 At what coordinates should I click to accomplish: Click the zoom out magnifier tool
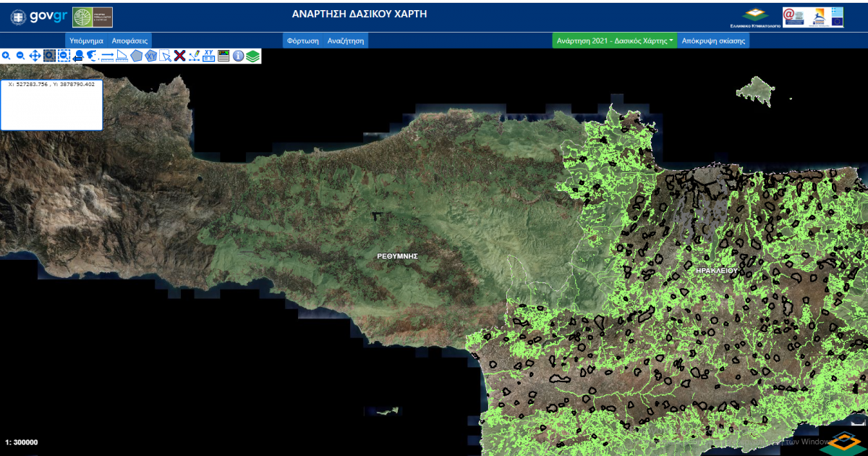coord(20,56)
